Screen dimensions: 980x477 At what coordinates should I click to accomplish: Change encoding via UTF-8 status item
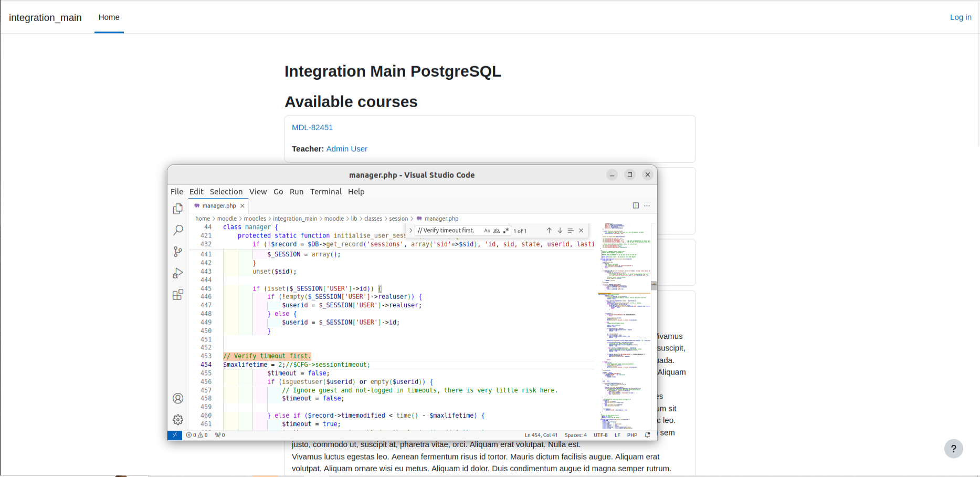600,435
